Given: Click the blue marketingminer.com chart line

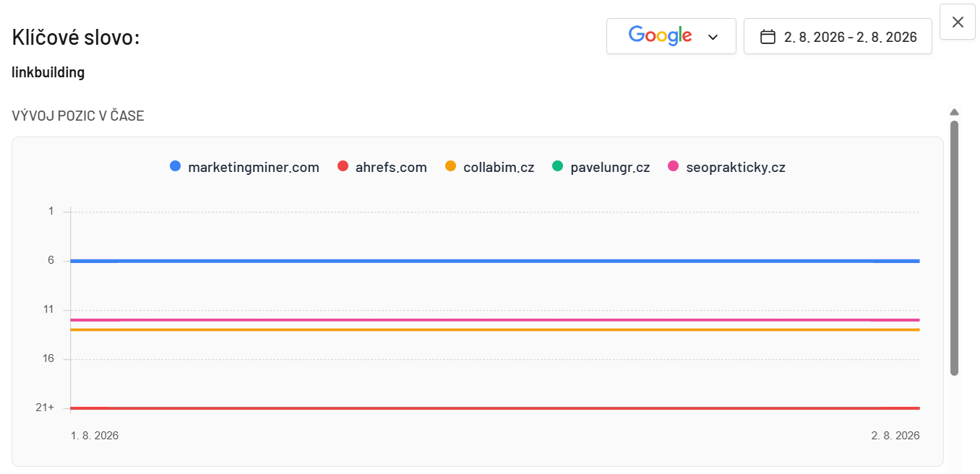Looking at the screenshot, I should (x=495, y=261).
